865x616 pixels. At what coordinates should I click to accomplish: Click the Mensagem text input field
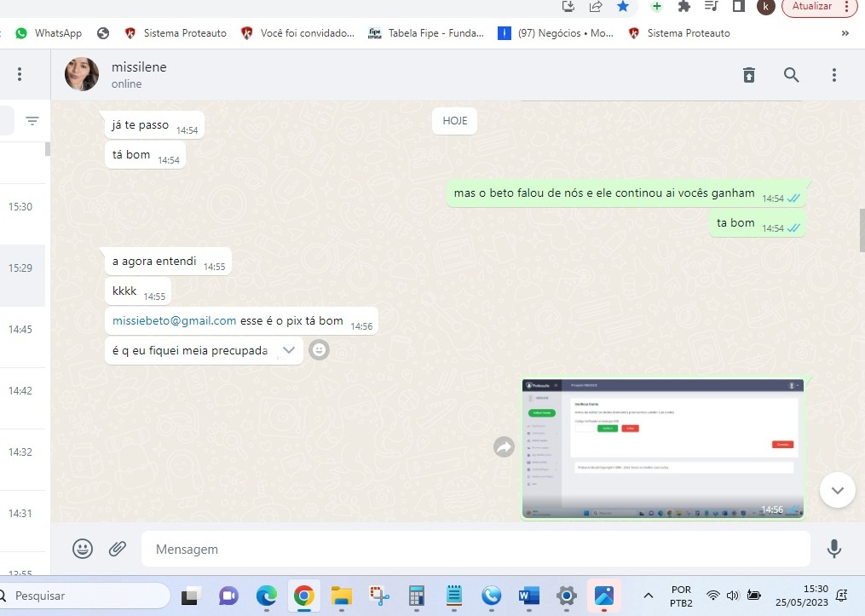[475, 550]
